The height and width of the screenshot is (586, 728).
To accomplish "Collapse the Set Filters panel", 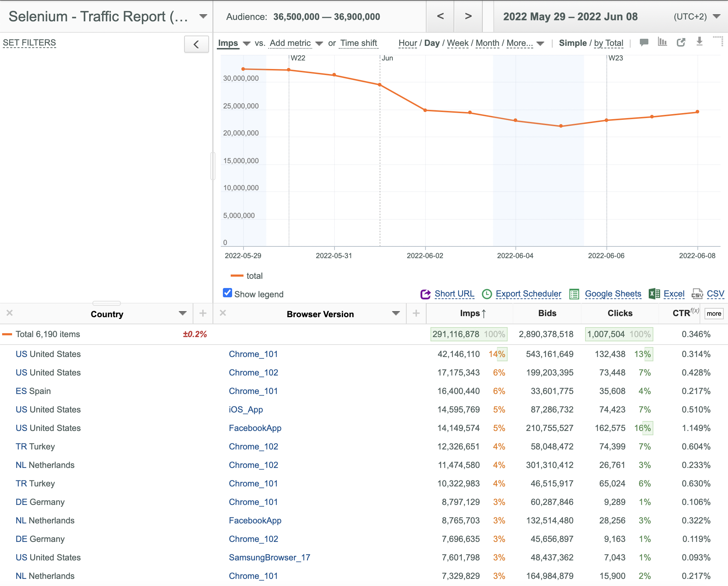I will pyautogui.click(x=196, y=44).
